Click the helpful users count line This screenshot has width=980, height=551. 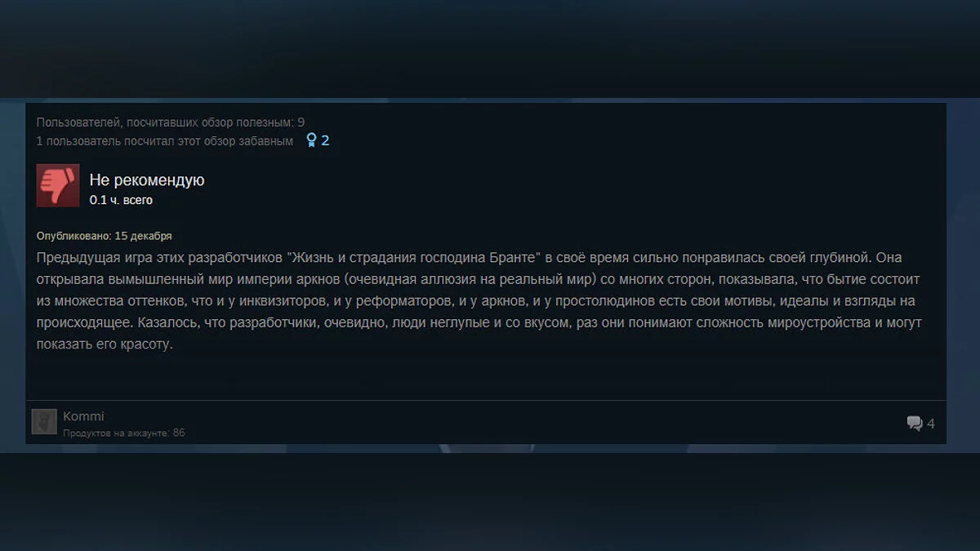tap(171, 122)
